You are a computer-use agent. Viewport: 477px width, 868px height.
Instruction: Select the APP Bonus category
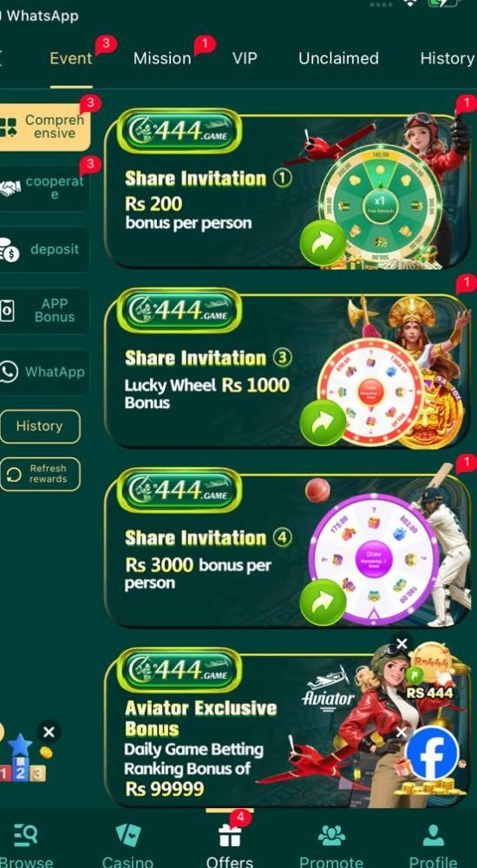[43, 311]
